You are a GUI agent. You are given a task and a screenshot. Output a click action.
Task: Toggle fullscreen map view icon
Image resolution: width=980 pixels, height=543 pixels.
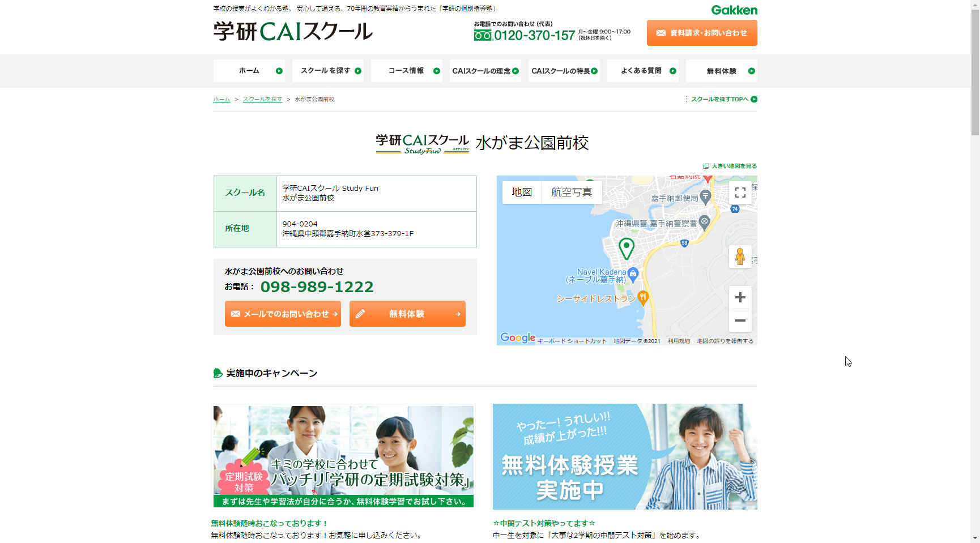pyautogui.click(x=740, y=193)
